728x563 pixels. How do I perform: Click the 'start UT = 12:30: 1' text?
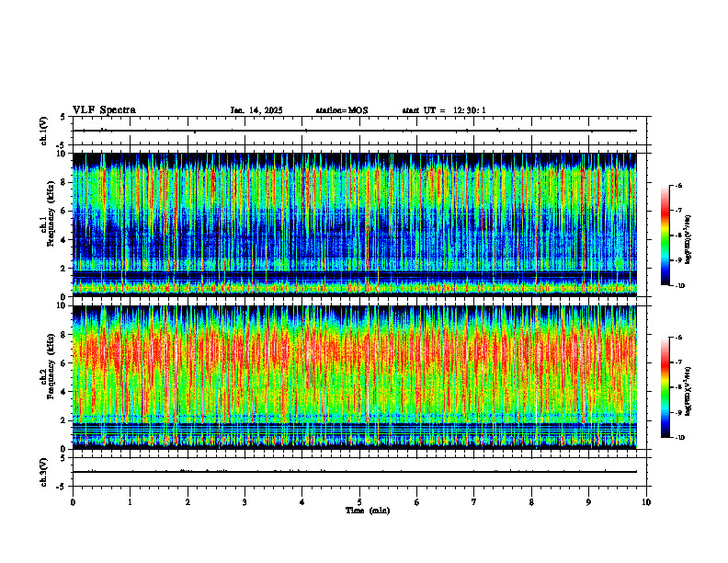click(444, 110)
